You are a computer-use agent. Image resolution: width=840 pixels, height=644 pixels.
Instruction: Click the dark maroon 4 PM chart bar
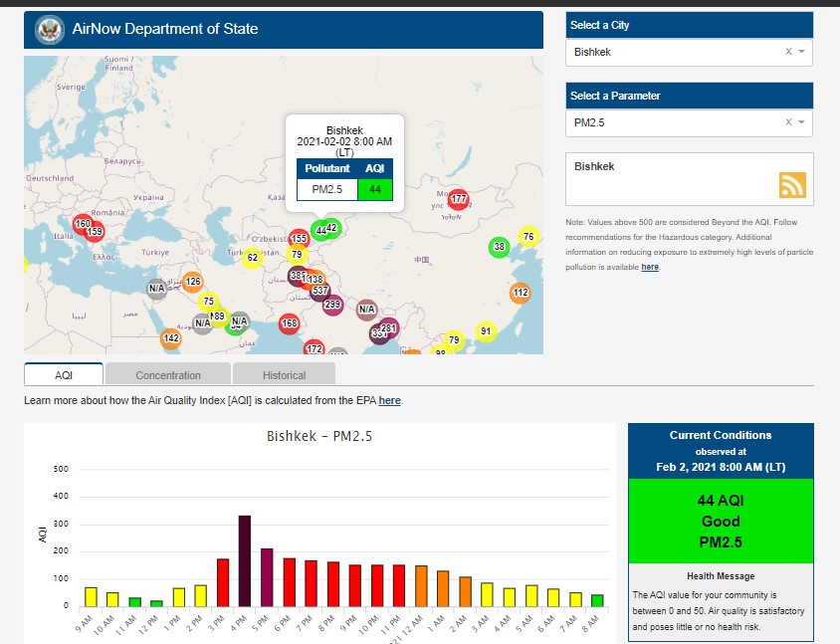tap(244, 560)
